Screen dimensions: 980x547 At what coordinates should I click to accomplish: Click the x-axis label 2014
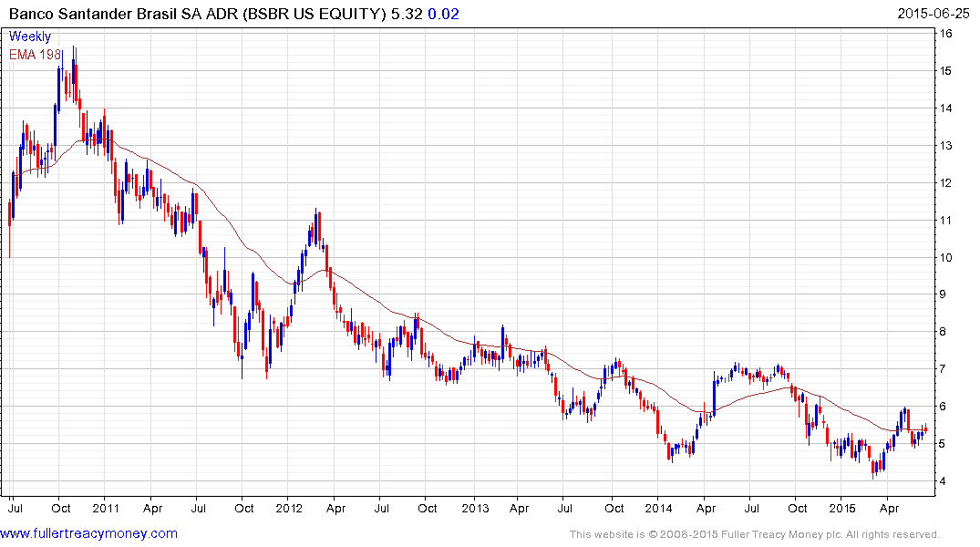658,508
